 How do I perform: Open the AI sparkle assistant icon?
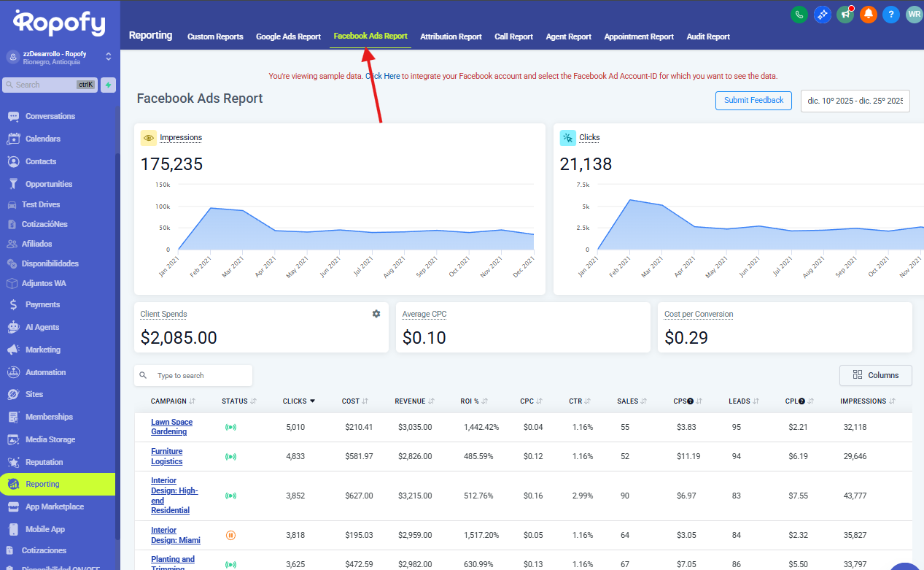coord(823,14)
